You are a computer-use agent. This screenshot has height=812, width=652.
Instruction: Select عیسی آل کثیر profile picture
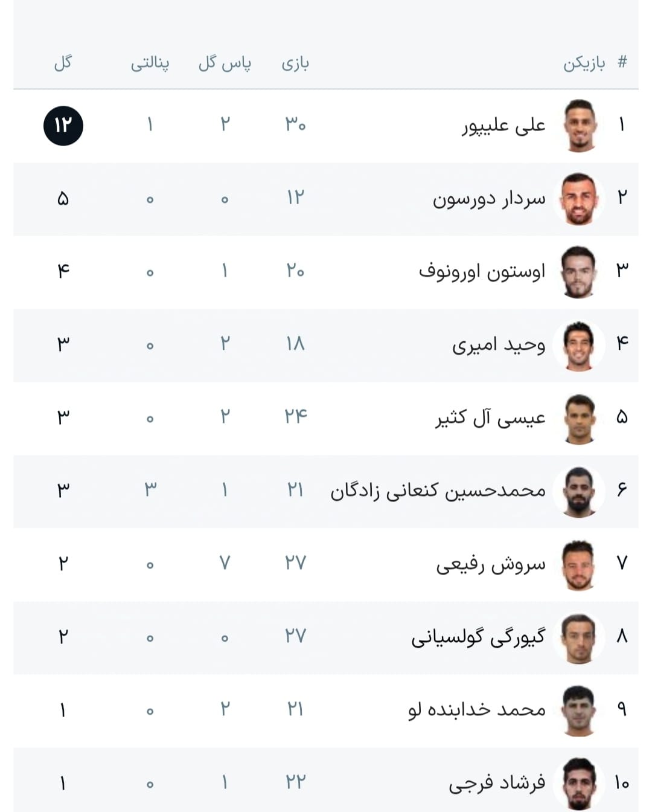coord(580,418)
